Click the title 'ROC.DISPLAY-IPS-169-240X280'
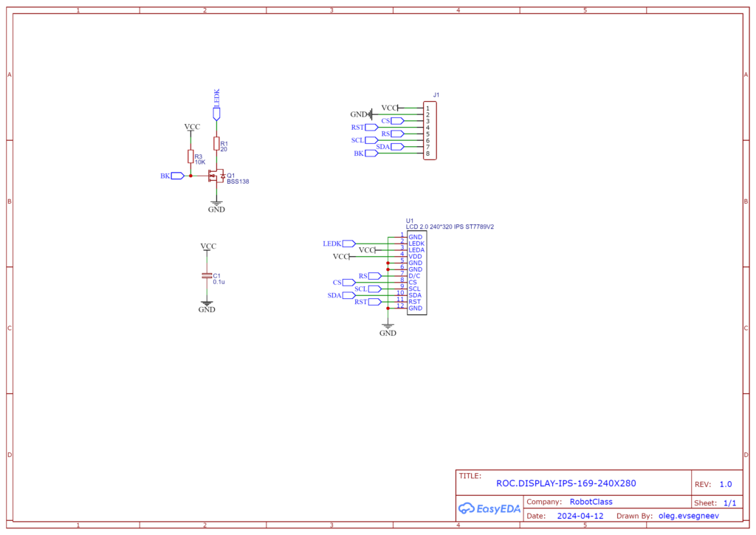 click(x=566, y=483)
